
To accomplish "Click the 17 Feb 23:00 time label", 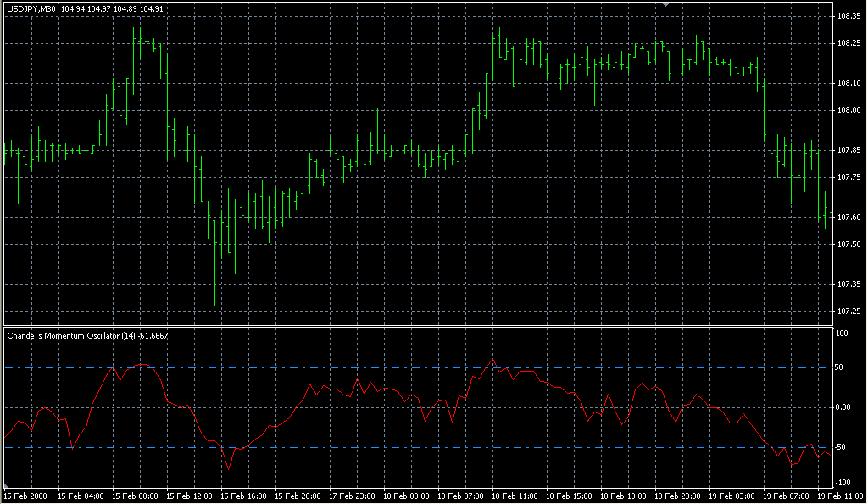I will pyautogui.click(x=351, y=496).
